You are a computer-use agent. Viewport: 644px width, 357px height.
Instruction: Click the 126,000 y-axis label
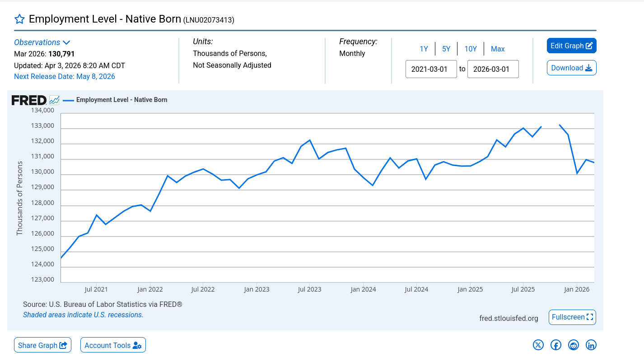pos(42,234)
